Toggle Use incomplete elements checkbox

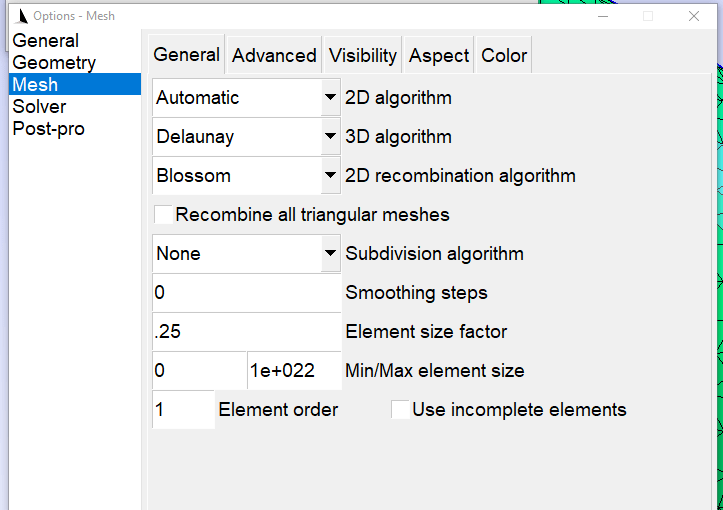[x=400, y=409]
